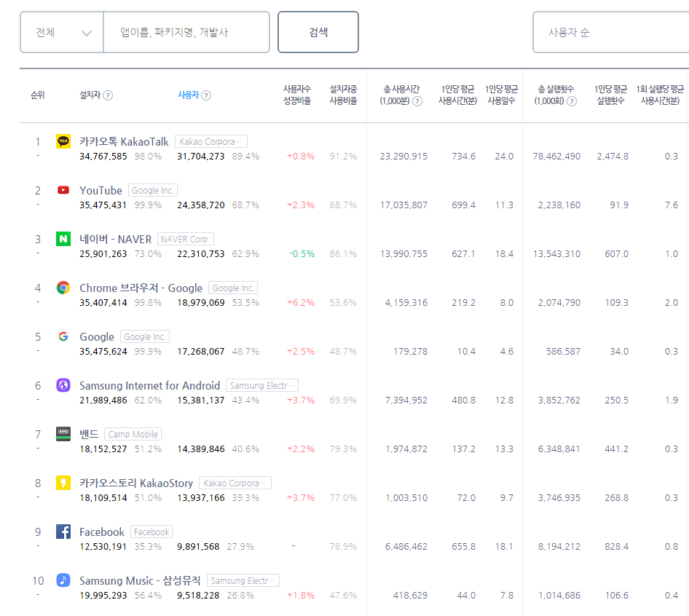This screenshot has width=689, height=616.
Task: Open Chrome 브라우저 - Google app name
Action: (x=141, y=288)
